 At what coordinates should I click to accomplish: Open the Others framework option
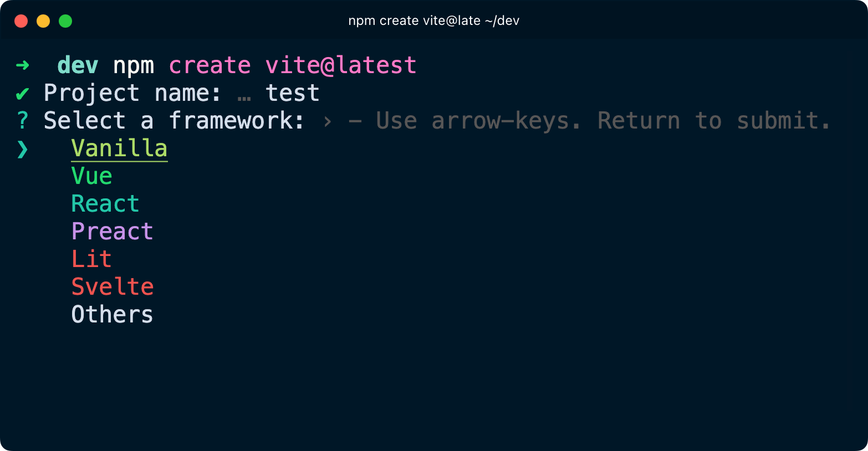coord(113,315)
